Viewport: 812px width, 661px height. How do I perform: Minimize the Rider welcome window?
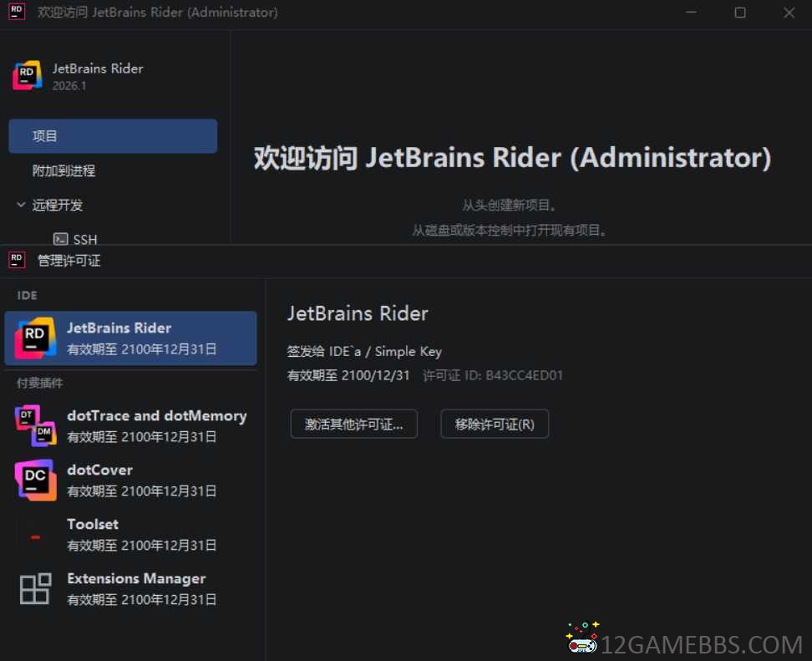691,12
